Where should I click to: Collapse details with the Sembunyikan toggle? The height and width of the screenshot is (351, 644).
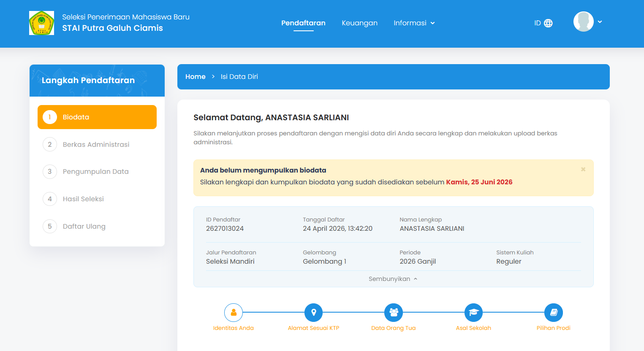click(393, 279)
